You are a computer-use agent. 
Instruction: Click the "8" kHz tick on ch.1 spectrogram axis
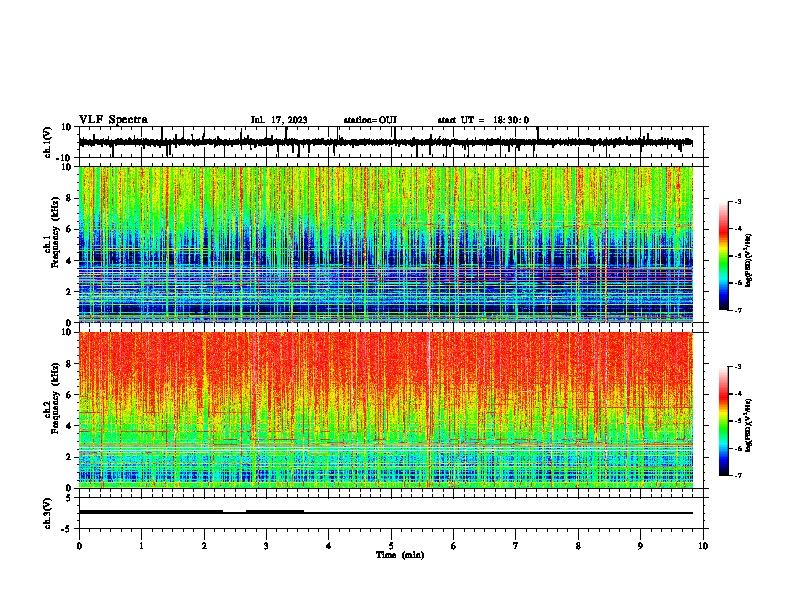click(70, 198)
